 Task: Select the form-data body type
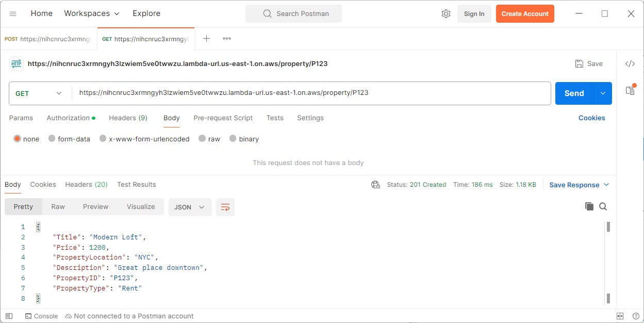(x=69, y=139)
